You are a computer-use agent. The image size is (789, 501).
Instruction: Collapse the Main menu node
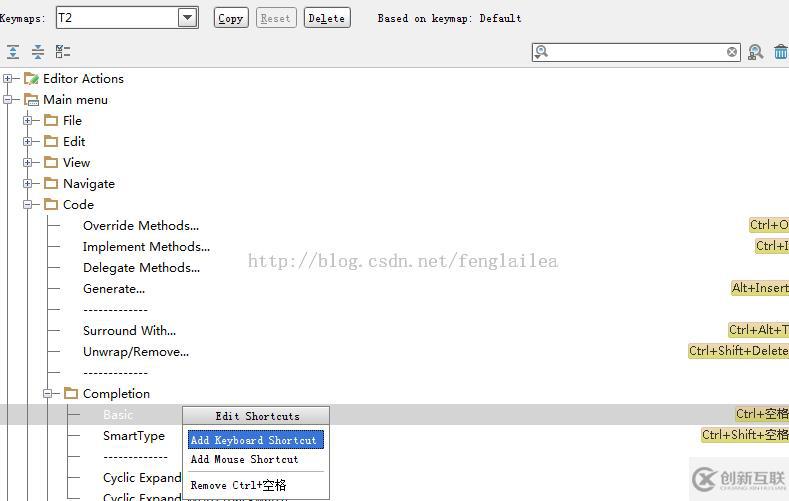point(8,100)
